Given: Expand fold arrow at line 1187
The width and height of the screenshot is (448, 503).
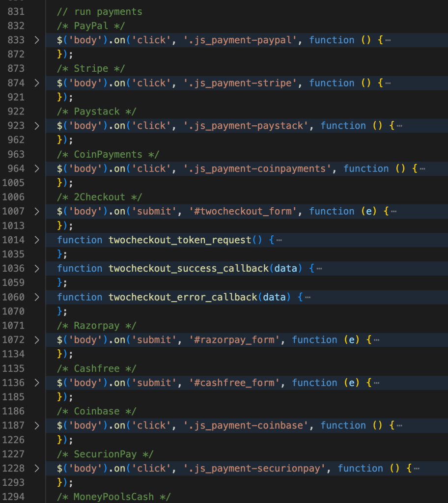Looking at the screenshot, I should click(x=37, y=426).
